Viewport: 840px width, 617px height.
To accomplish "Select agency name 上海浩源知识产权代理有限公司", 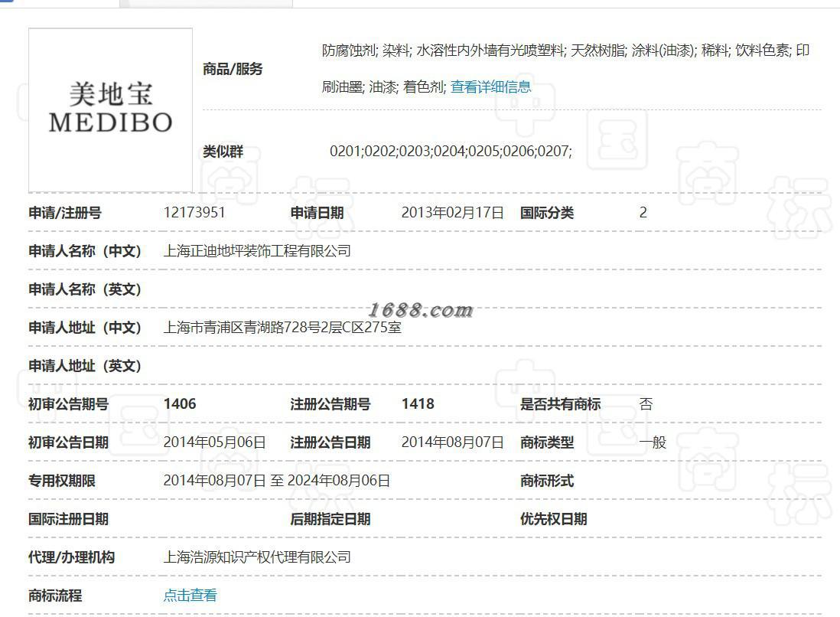I will tap(257, 557).
